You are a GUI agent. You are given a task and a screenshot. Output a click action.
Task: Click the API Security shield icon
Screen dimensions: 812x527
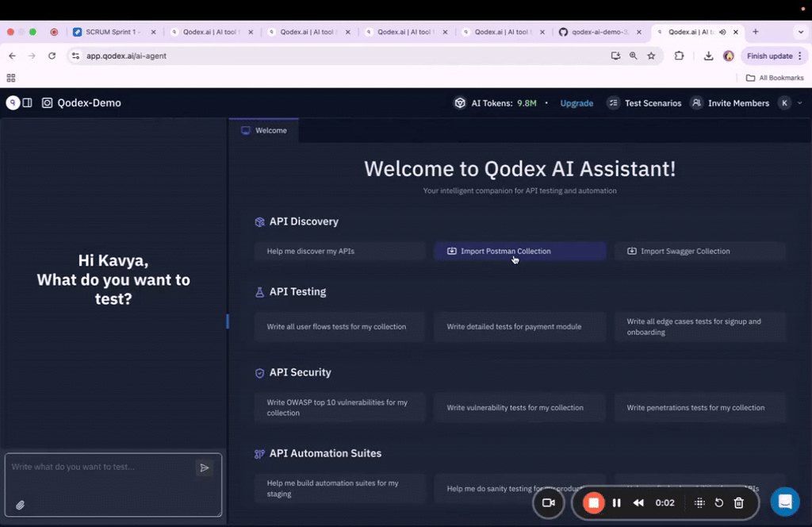pyautogui.click(x=259, y=373)
